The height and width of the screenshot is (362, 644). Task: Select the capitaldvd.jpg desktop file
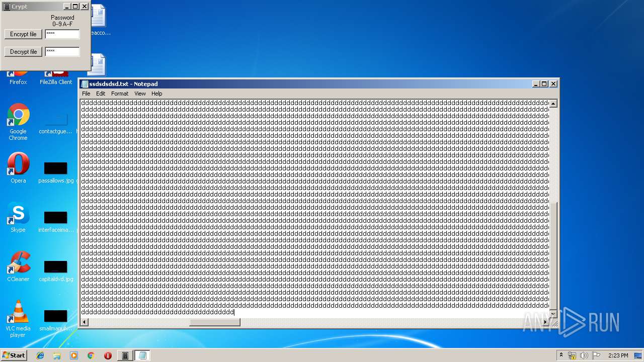[x=56, y=270]
